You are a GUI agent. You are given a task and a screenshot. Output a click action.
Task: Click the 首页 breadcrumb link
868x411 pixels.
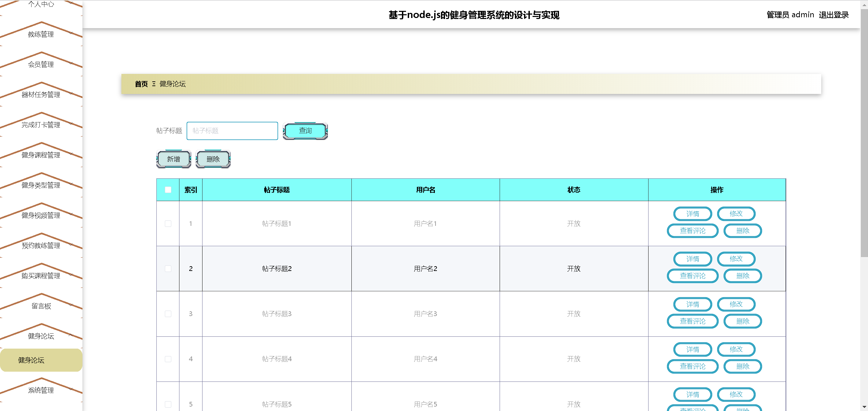pos(141,84)
